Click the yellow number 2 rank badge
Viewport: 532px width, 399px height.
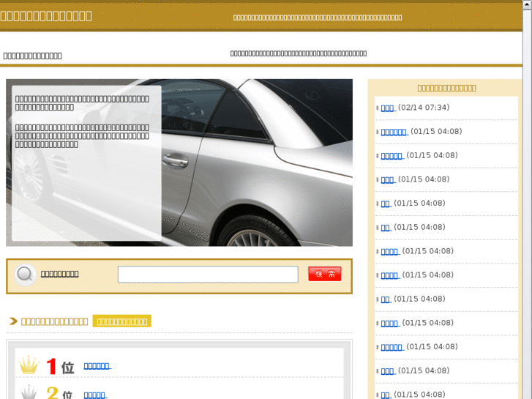(52, 393)
